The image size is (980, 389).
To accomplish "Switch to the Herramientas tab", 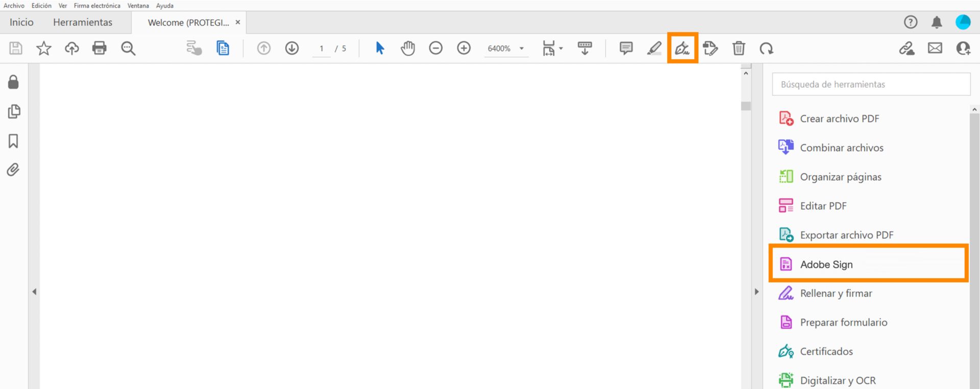I will (x=83, y=22).
